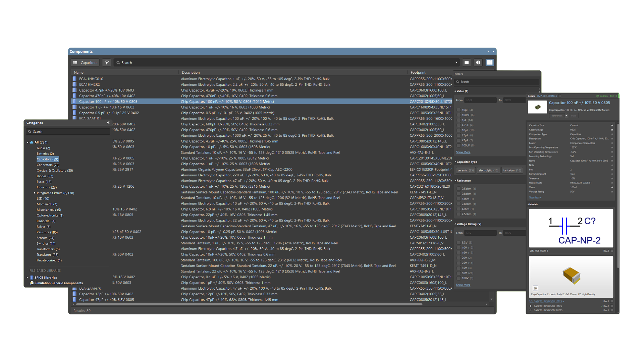Collapse the Capacitor Type filter section
Screen dimensions: 644x362
pyautogui.click(x=455, y=162)
